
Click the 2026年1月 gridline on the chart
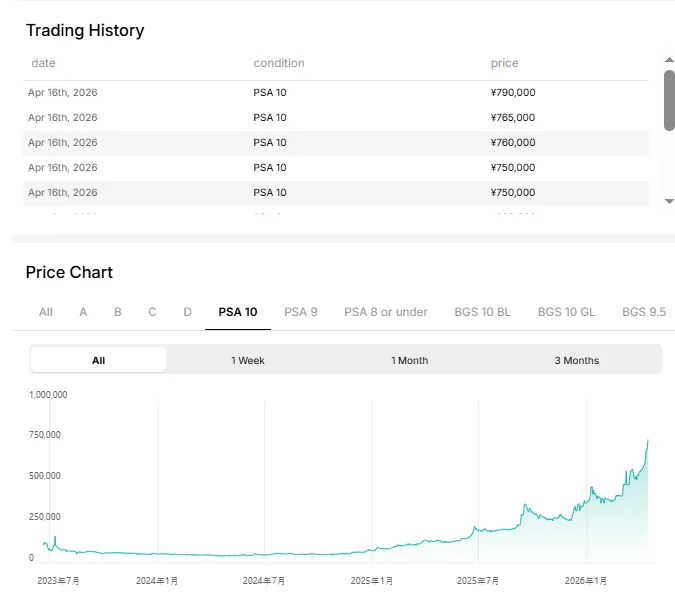tap(586, 480)
